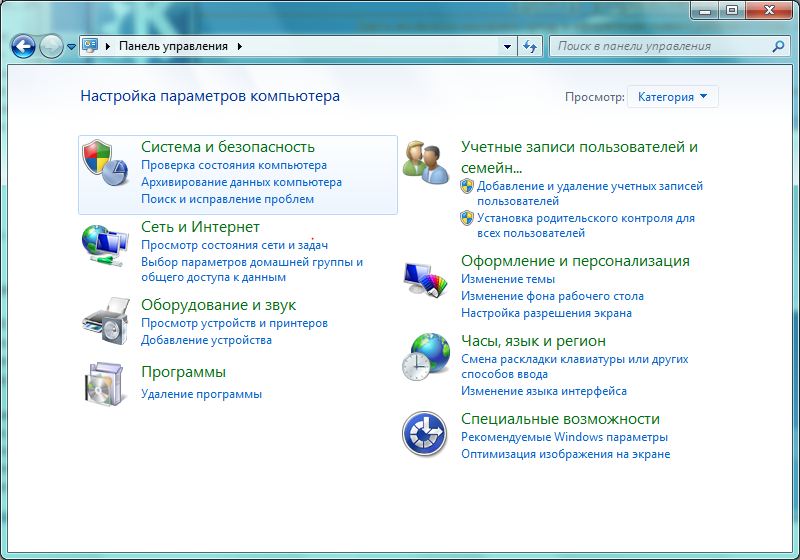
Task: Open 'Выбор параметров домашней группы' link
Action: point(252,270)
